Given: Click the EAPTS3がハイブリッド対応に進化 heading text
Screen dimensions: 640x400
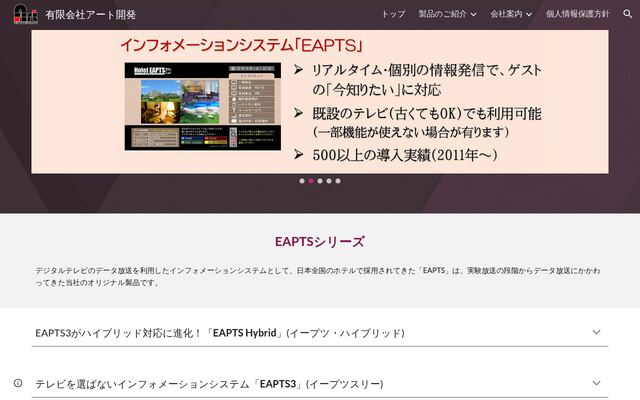Looking at the screenshot, I should (x=220, y=333).
